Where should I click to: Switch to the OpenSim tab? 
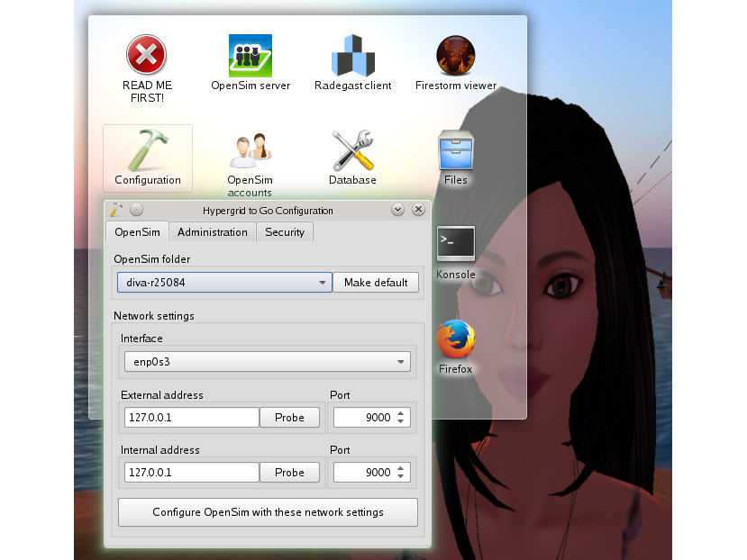point(137,232)
